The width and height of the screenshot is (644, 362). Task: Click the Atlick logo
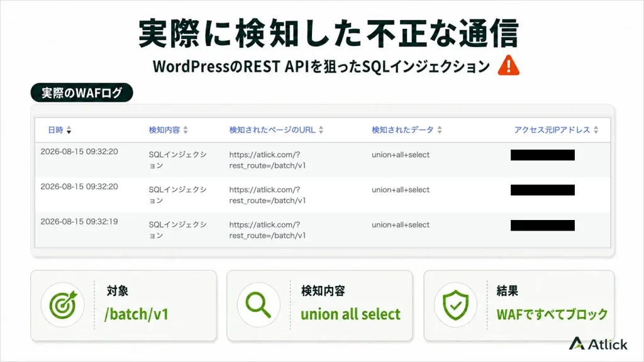click(x=598, y=344)
